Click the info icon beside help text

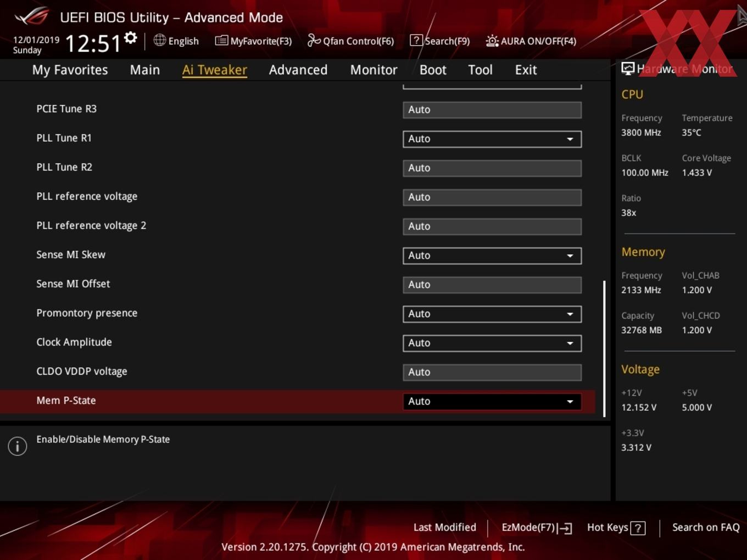click(x=18, y=446)
